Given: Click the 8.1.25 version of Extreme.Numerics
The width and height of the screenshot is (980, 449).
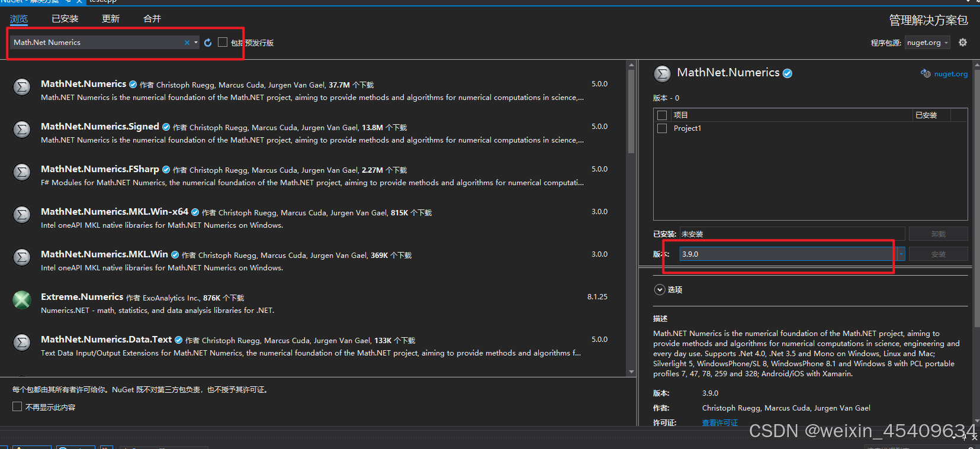Looking at the screenshot, I should (597, 297).
